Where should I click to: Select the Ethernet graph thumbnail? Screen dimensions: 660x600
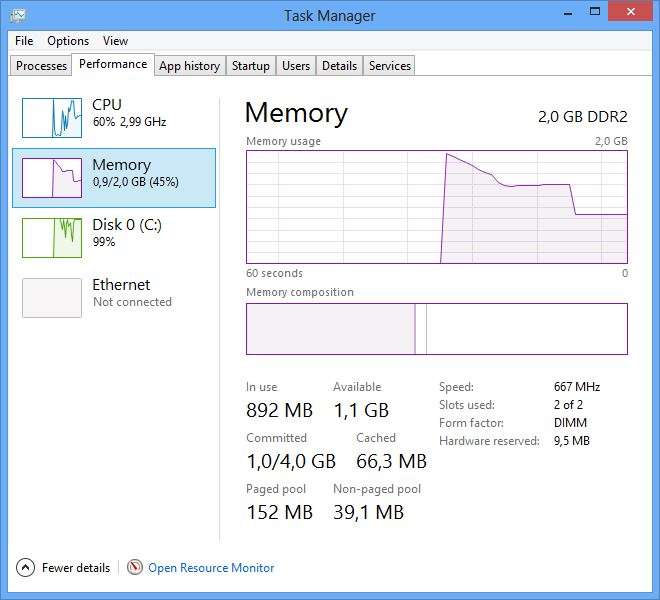point(52,298)
